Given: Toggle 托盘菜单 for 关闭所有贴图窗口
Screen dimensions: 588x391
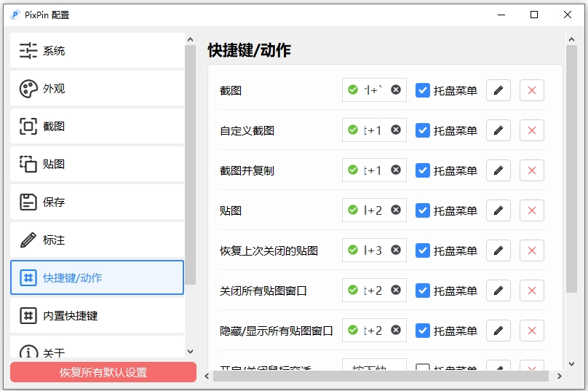Looking at the screenshot, I should (x=423, y=291).
